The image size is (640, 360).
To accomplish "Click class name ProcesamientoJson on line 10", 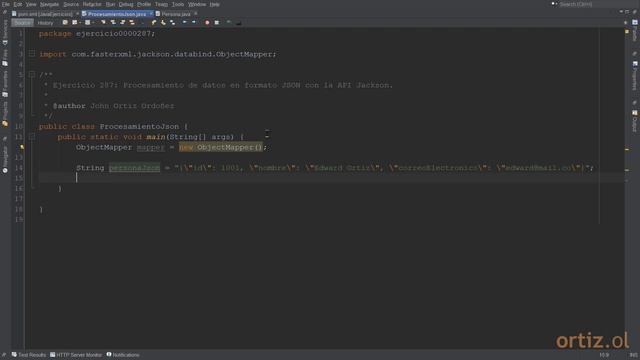I will 139,127.
